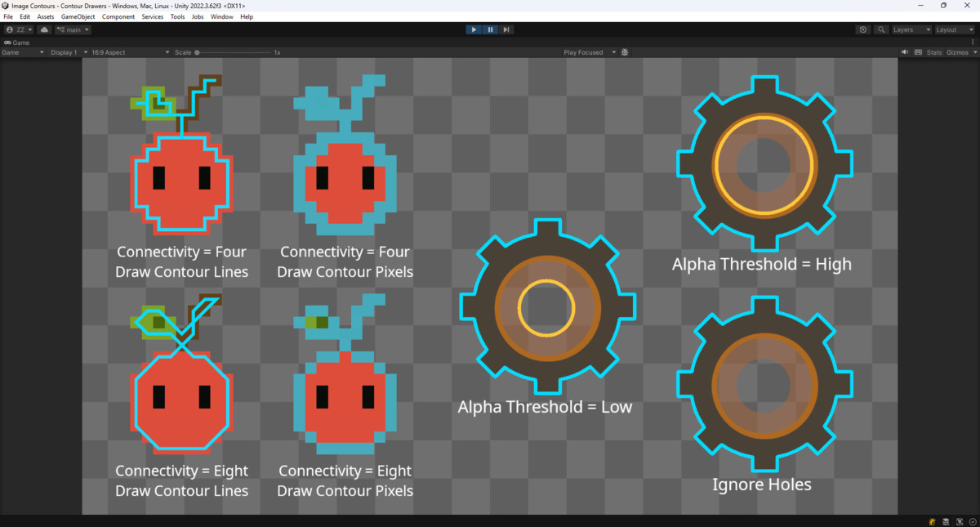Open the GameObject menu
The height and width of the screenshot is (527, 980).
[78, 16]
